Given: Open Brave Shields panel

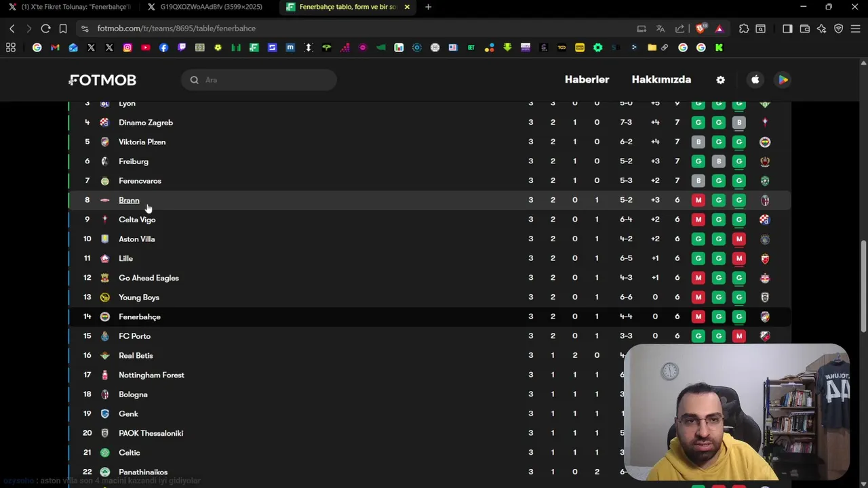Looking at the screenshot, I should [x=701, y=28].
